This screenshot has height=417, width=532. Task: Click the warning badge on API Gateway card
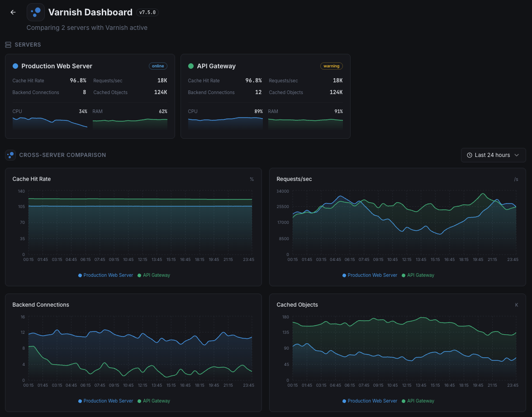point(331,66)
